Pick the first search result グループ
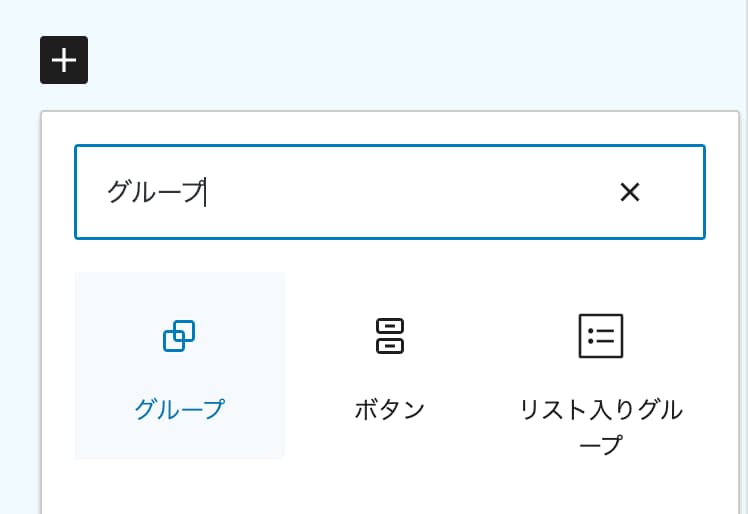The image size is (748, 514). (179, 366)
